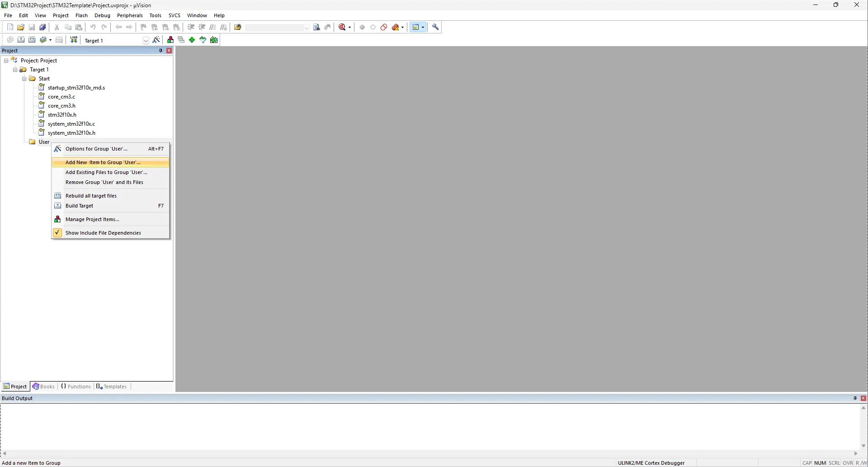Open the debug session dropdown arrow
The height and width of the screenshot is (467, 868).
click(x=349, y=27)
